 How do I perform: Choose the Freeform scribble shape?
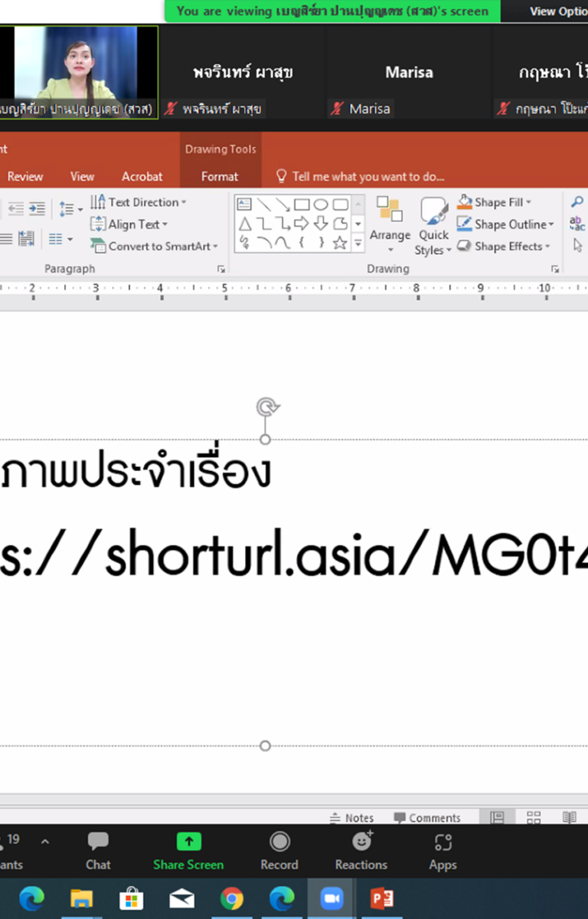pos(244,243)
